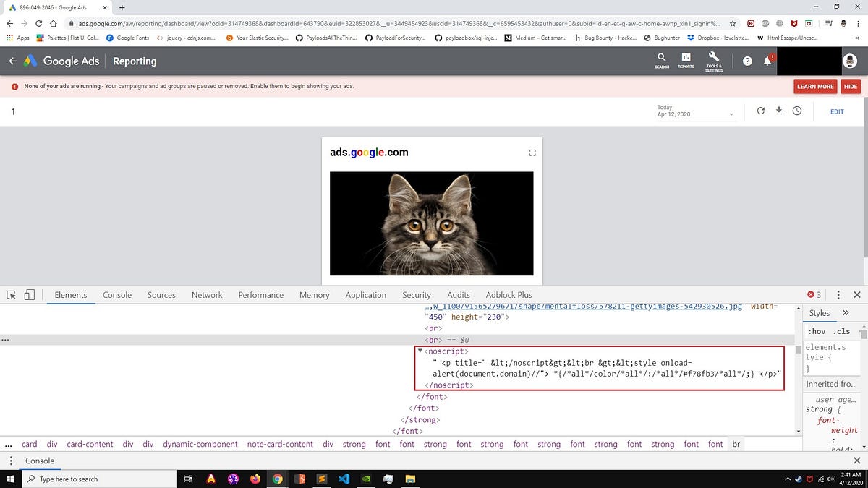
Task: Open the report schedule clock icon
Action: click(x=797, y=111)
